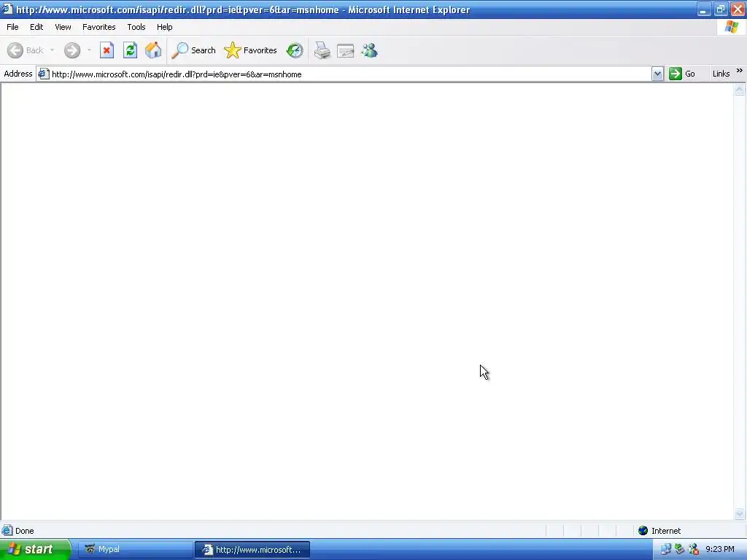Open the View menu

63,27
